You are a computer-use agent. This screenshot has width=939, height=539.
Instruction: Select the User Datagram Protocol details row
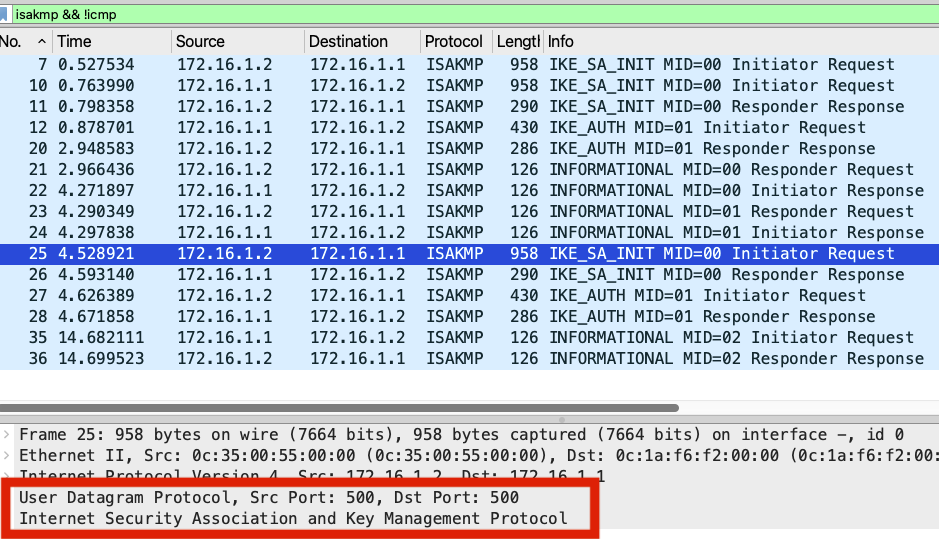coord(269,498)
